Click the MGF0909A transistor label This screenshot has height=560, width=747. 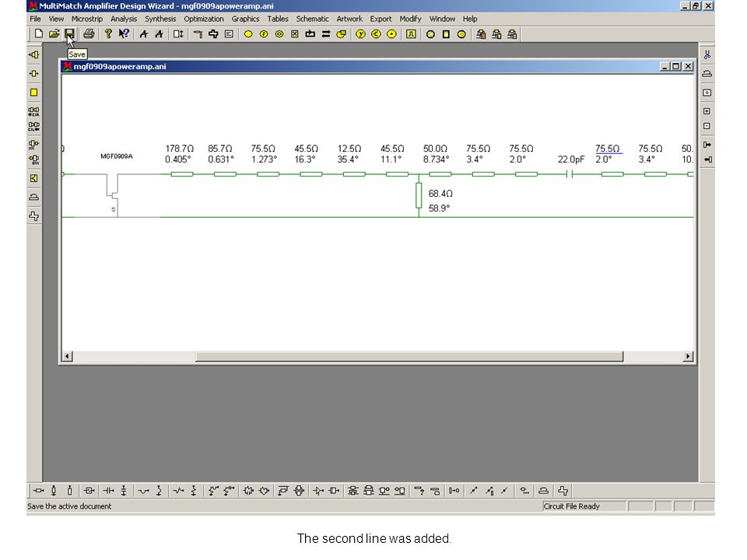[x=117, y=156]
